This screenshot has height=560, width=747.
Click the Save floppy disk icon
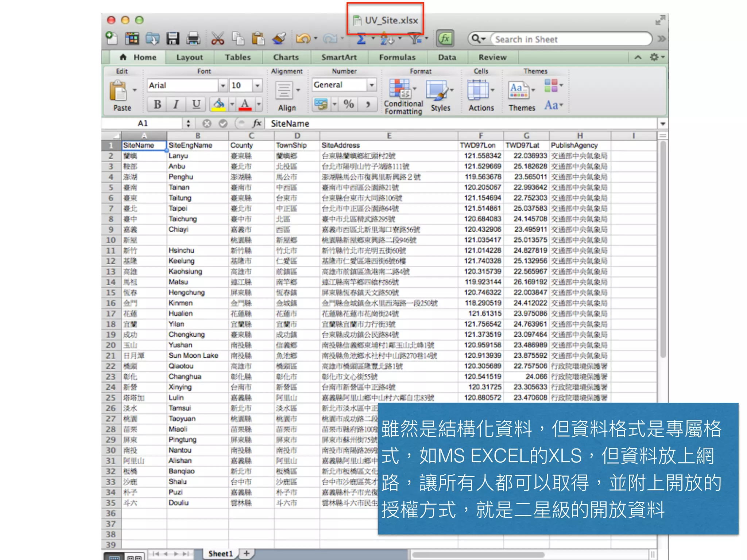173,39
